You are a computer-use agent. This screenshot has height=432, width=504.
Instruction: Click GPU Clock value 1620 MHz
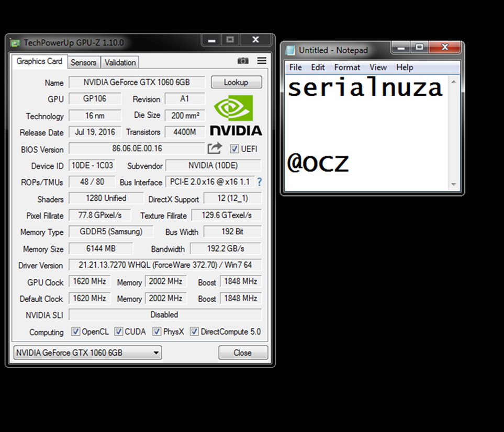pyautogui.click(x=89, y=281)
